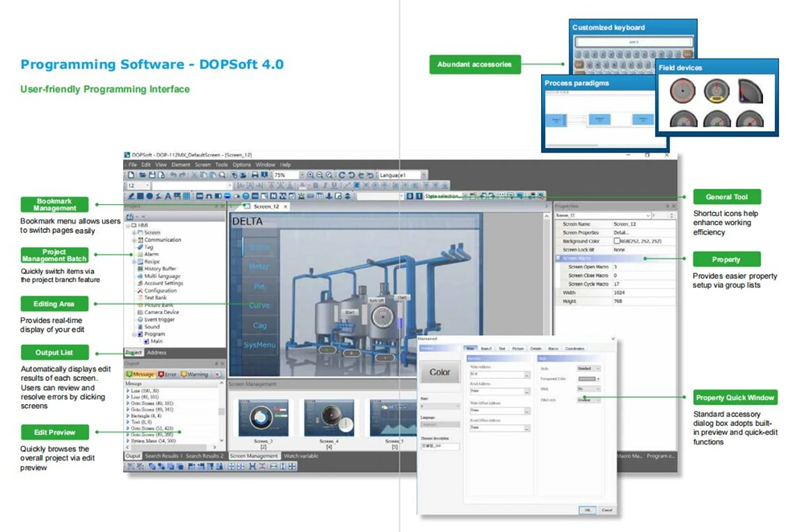The height and width of the screenshot is (532, 804).
Task: Click Cancel in the Maintained dialog
Action: [607, 510]
